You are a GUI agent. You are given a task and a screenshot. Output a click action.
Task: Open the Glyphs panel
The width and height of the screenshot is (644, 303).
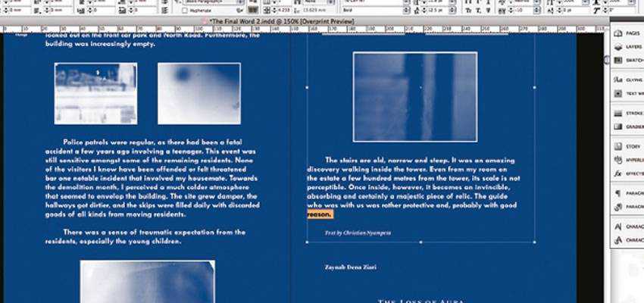point(627,80)
